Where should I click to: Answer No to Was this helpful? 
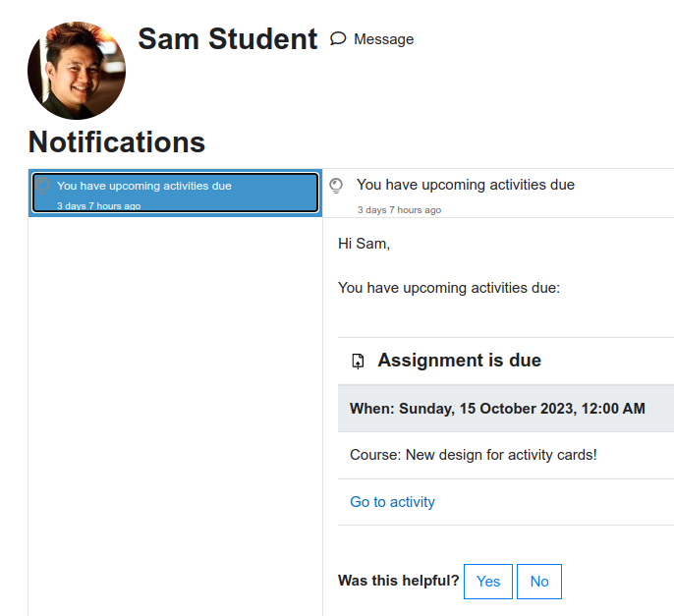click(x=539, y=582)
